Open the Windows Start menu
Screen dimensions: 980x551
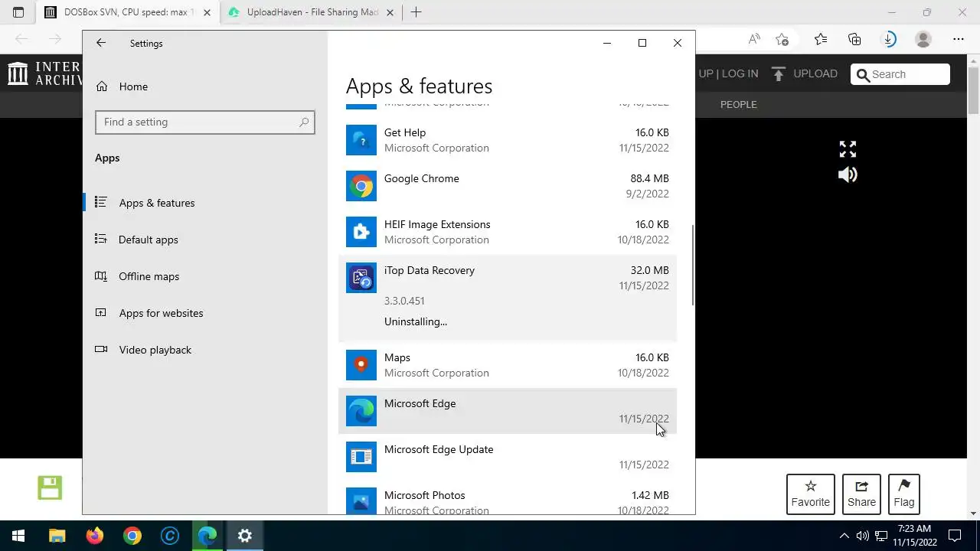coord(18,536)
